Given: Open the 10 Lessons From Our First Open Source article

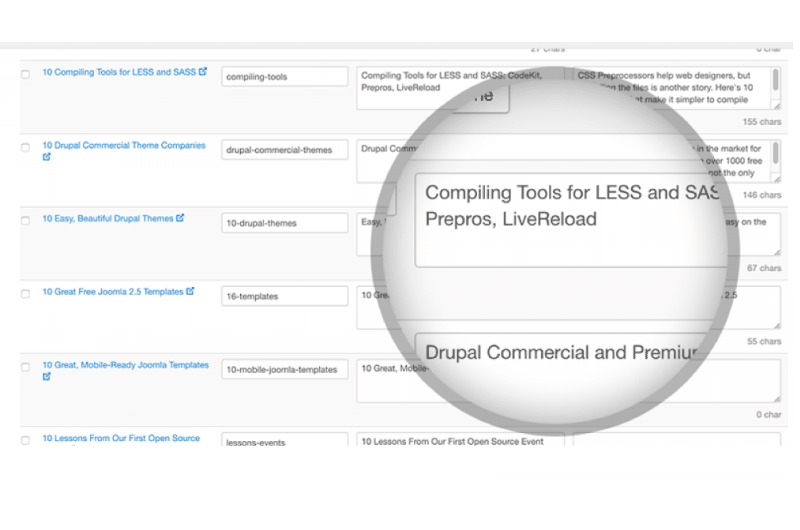Looking at the screenshot, I should click(121, 438).
